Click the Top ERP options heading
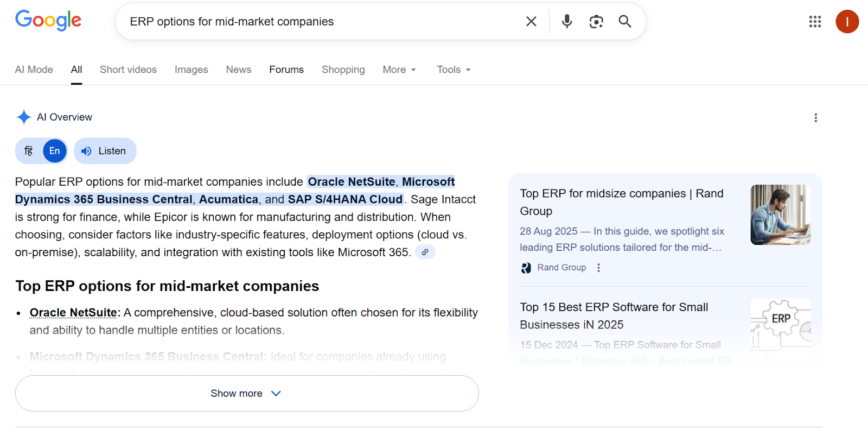Screen dimensions: 868x436 point(167,286)
